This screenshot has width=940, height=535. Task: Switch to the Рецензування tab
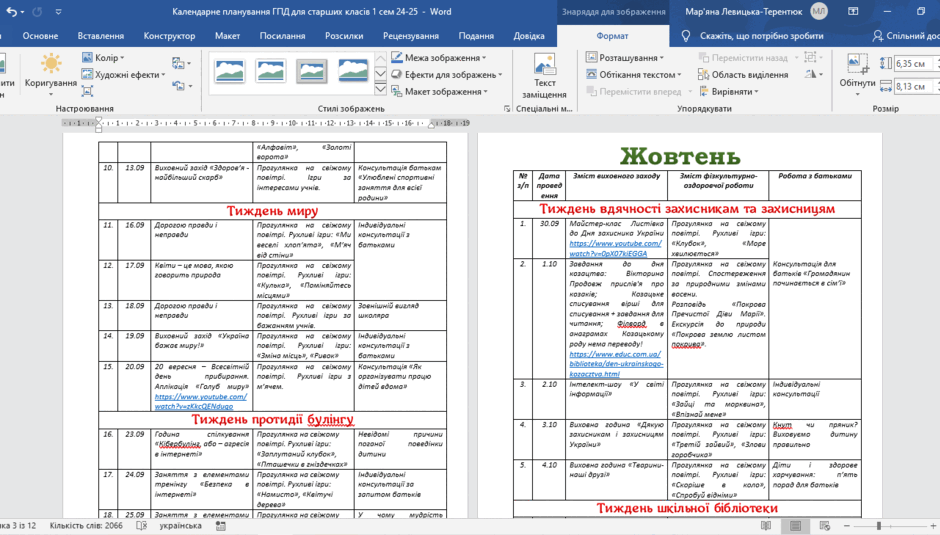pos(411,36)
